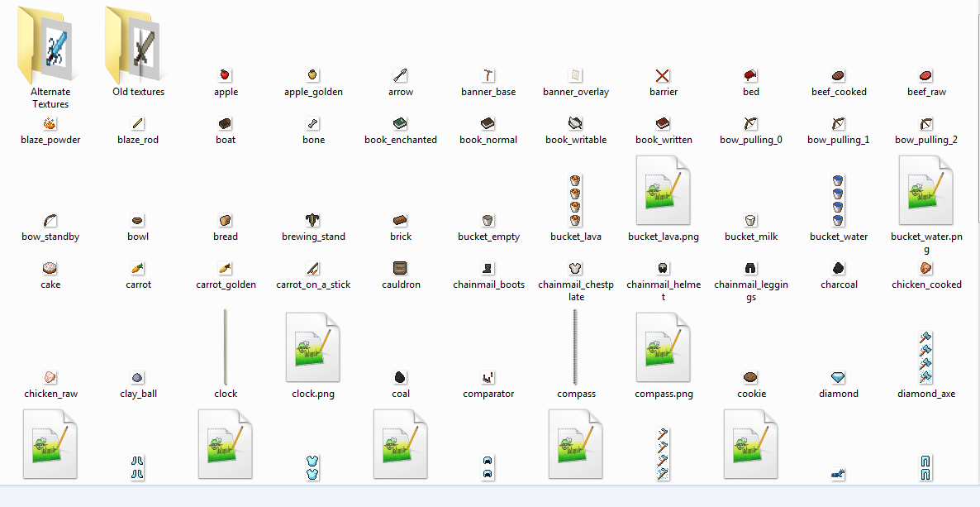Select the tall compass strip thumbnail
This screenshot has height=507, width=980.
point(576,347)
